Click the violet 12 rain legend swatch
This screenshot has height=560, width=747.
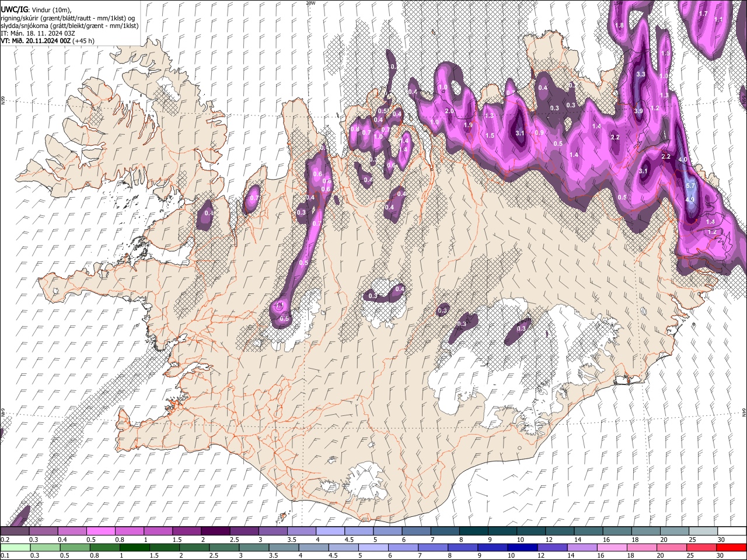point(551,547)
